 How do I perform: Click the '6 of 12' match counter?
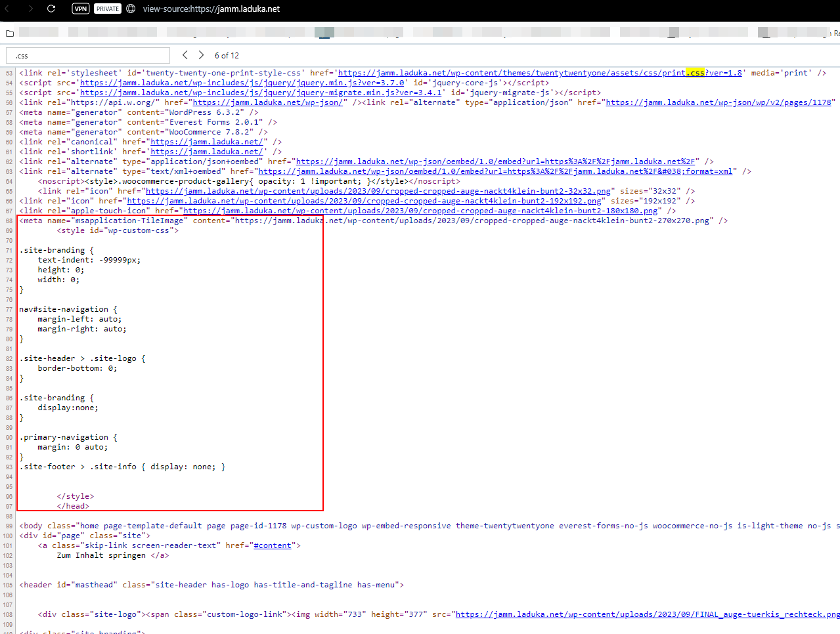[227, 56]
